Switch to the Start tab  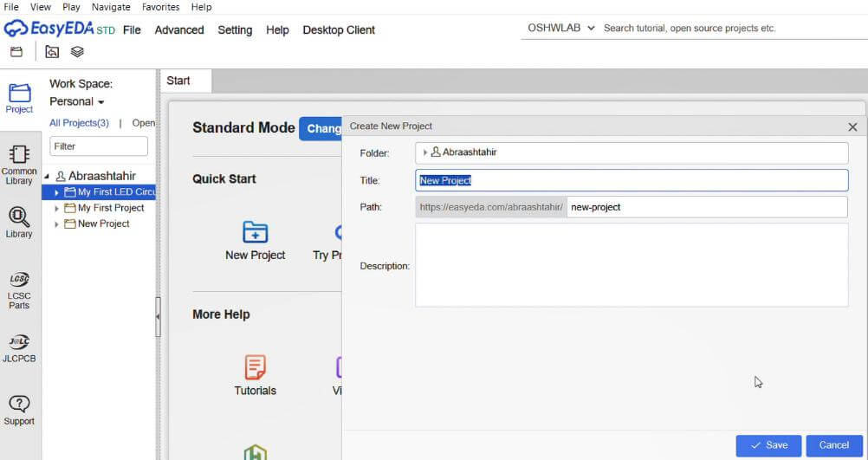[x=186, y=81]
